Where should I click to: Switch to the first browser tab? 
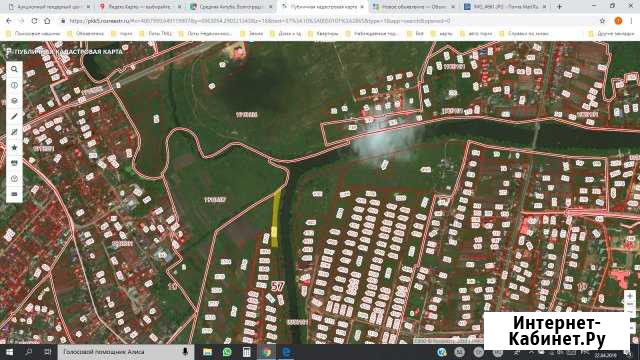48,7
